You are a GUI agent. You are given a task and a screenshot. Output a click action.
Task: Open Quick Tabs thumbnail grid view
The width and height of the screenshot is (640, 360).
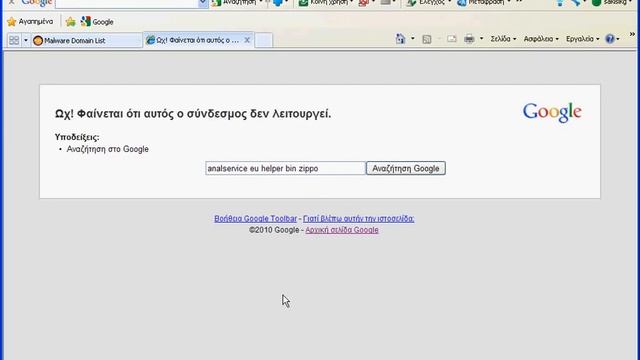point(14,40)
